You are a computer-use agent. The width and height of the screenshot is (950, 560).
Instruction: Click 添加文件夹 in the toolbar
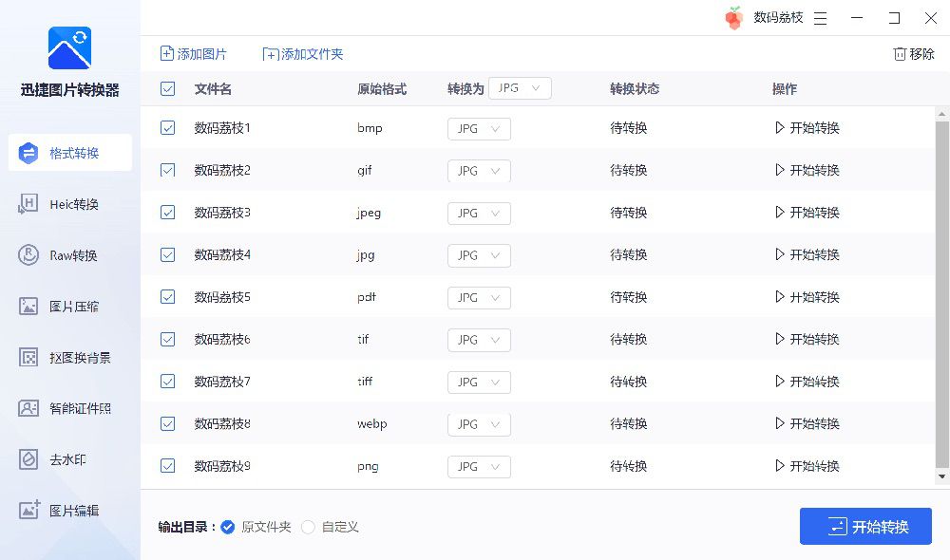[303, 54]
